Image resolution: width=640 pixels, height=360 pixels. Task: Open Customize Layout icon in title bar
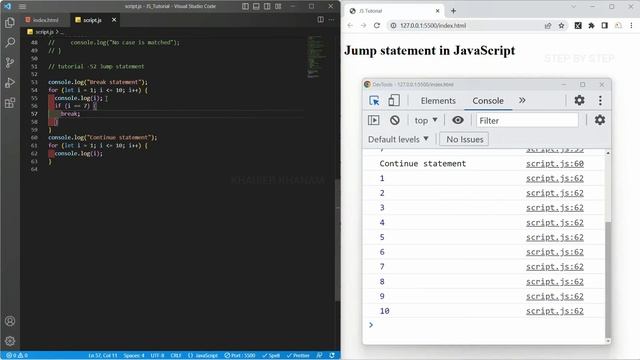(278, 6)
